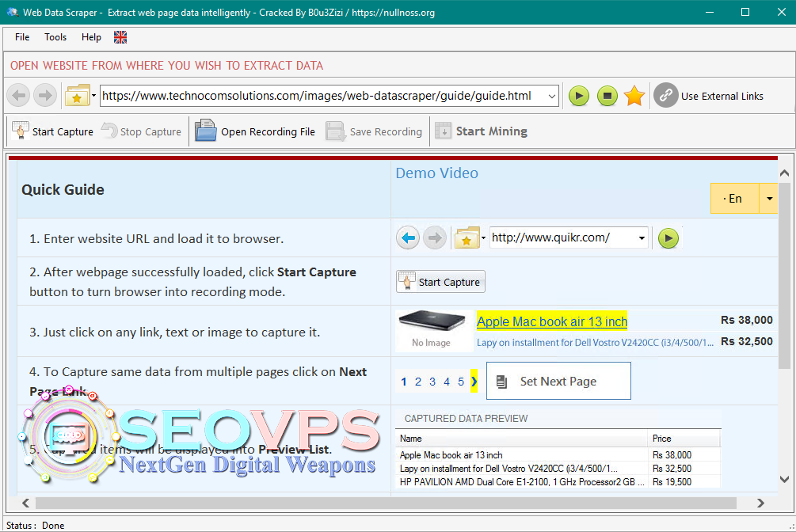
Task: Click the blue back arrow in guide
Action: tap(408, 237)
